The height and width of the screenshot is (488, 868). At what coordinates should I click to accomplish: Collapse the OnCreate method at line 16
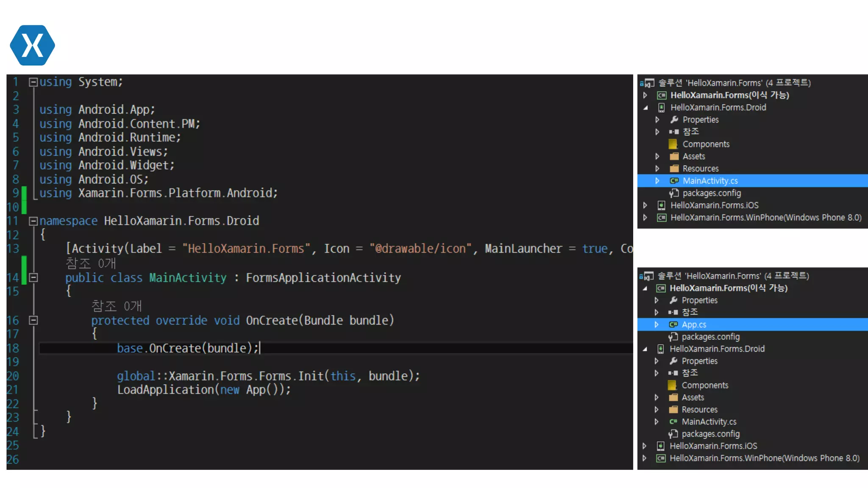(33, 321)
